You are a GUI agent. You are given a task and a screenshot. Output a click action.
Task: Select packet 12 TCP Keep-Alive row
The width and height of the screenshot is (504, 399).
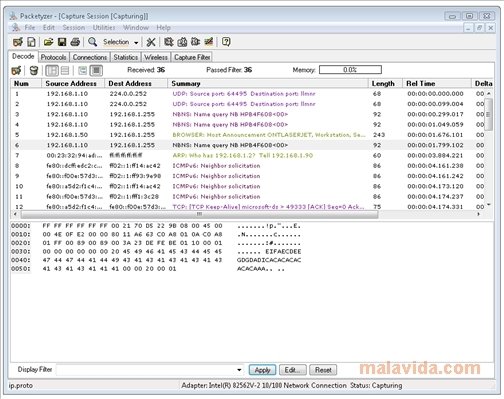(247, 207)
